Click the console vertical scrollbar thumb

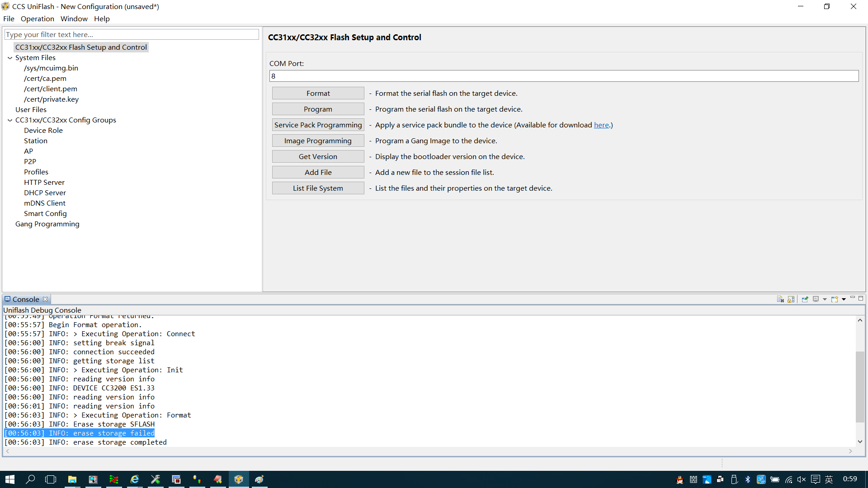[859, 386]
